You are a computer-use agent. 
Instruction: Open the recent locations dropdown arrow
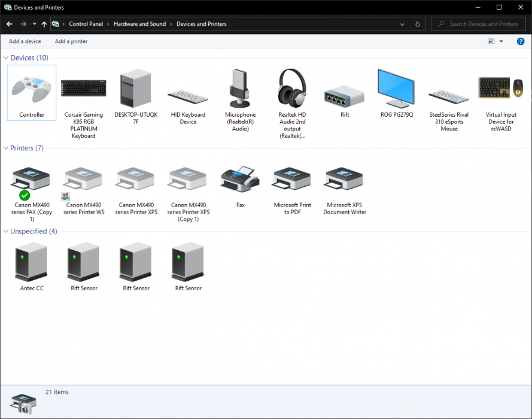[x=34, y=24]
